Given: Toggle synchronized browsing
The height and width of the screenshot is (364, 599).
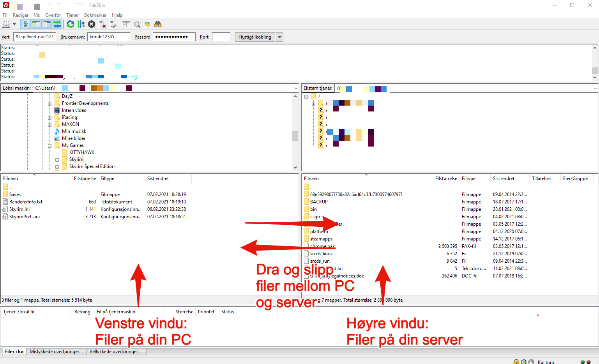Looking at the screenshot, I should pos(147,24).
